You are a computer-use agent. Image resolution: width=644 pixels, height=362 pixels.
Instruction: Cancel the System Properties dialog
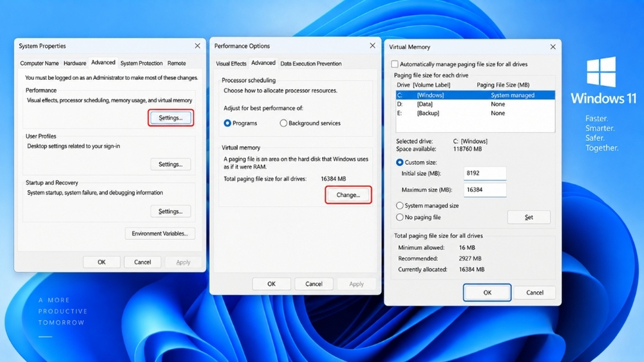[142, 262]
